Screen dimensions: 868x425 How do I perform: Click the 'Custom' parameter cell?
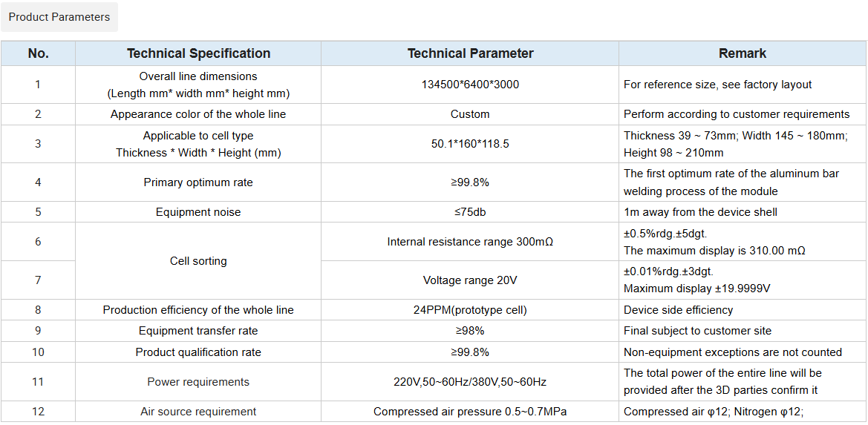pyautogui.click(x=470, y=114)
